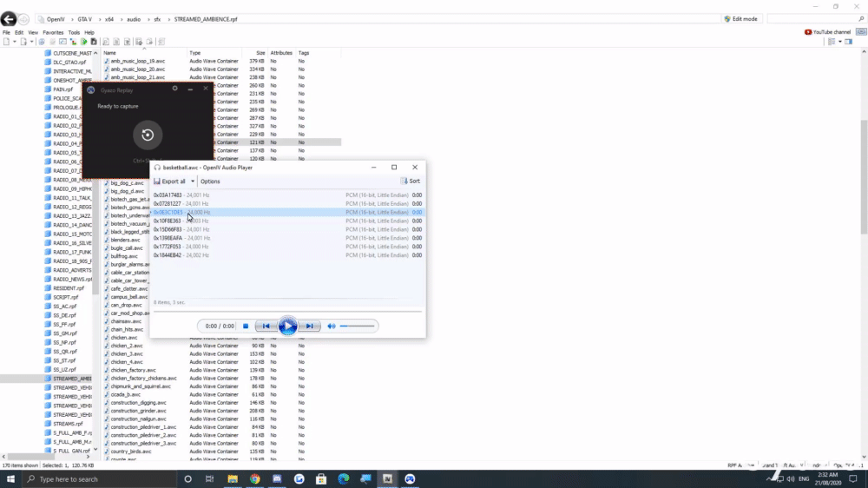Click the Sort button in Audio Player
868x488 pixels.
coord(411,181)
